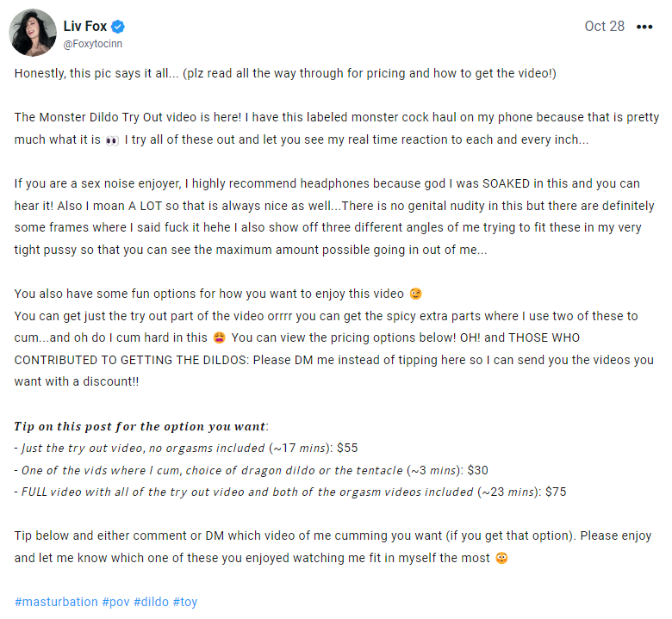The height and width of the screenshot is (619, 672).
Task: Click the winking face emoji after 'this video'
Action: pyautogui.click(x=416, y=294)
